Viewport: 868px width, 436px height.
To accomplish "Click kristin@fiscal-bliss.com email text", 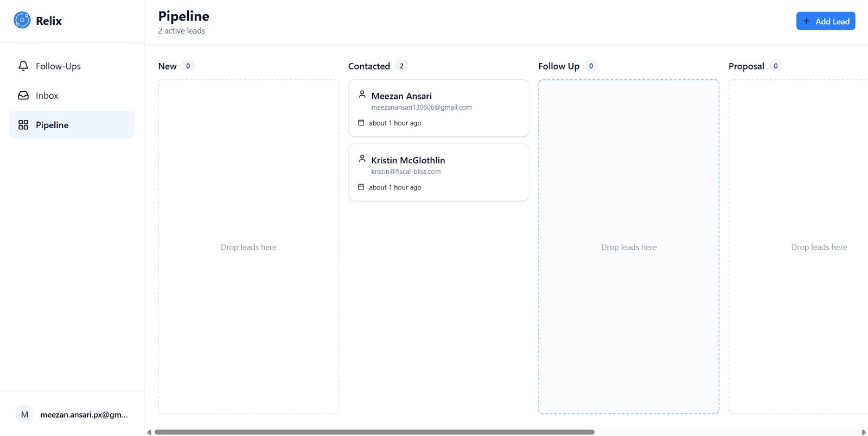I will (x=406, y=172).
